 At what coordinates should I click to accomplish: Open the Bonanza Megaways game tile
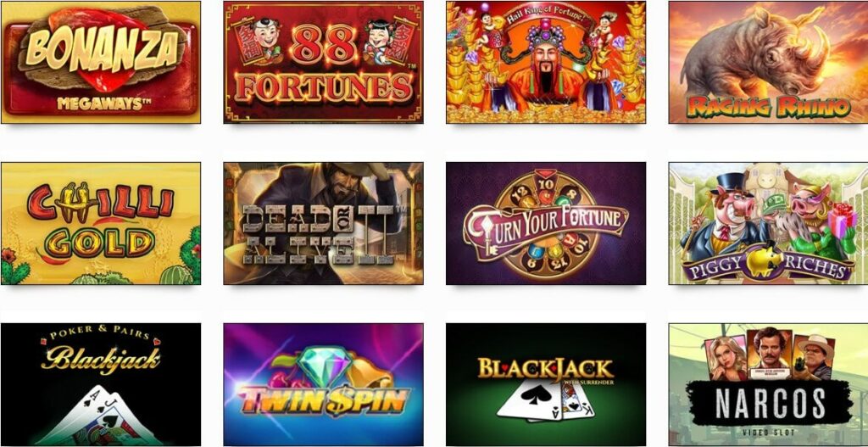click(101, 62)
